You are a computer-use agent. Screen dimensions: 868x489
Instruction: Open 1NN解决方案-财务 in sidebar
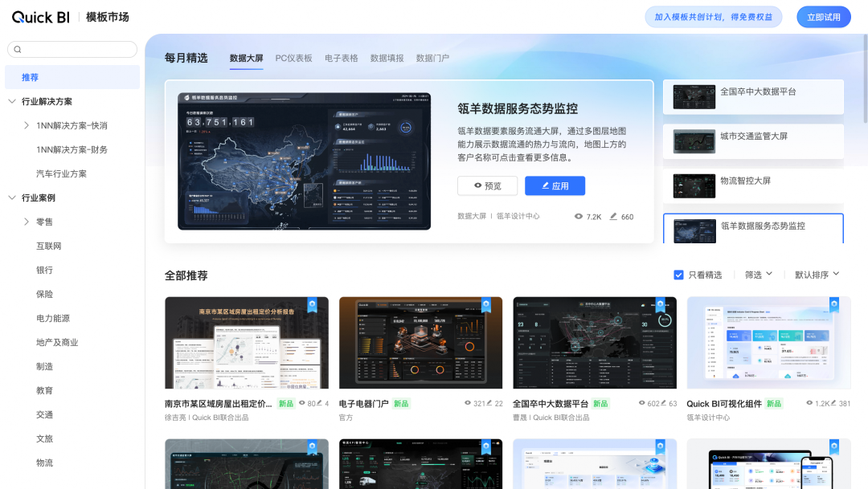72,150
